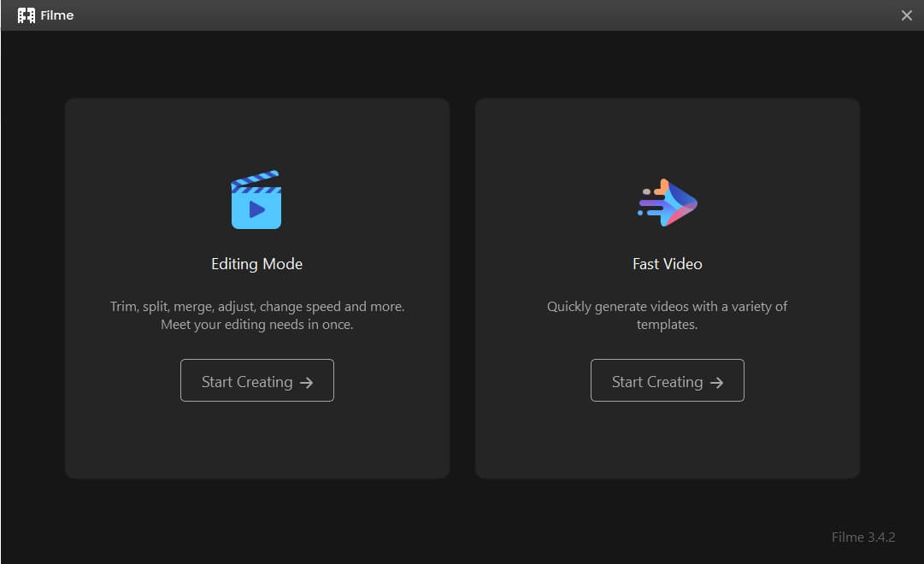Select the Fast Video heading
The image size is (924, 564).
tap(667, 264)
